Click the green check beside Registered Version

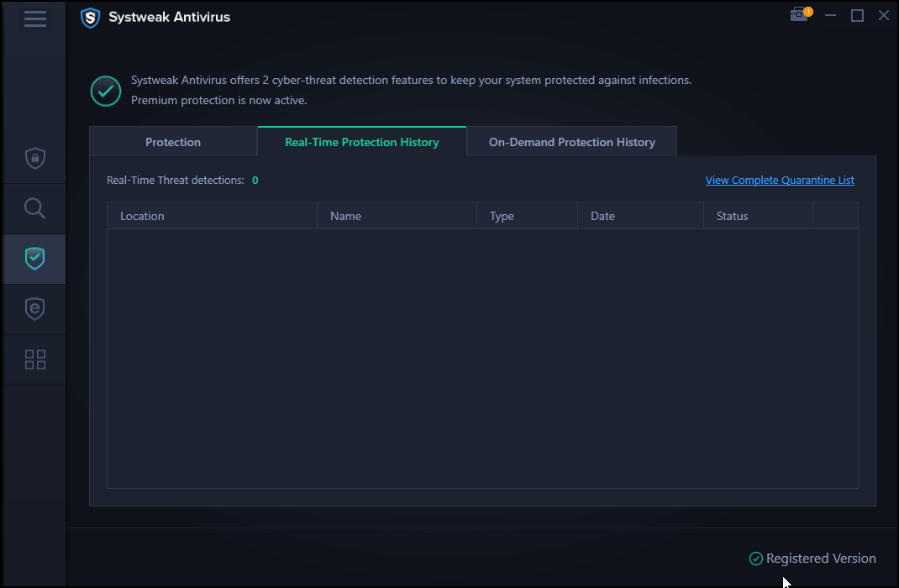(x=754, y=558)
